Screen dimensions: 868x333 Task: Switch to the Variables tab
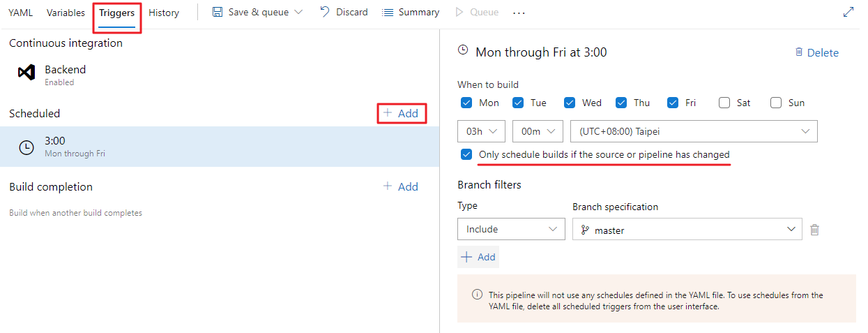point(66,13)
